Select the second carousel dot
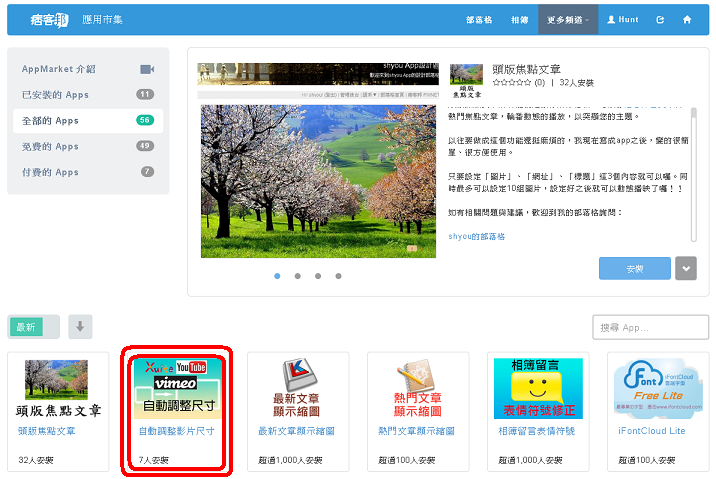Viewport: 716px width, 479px height. 298,276
